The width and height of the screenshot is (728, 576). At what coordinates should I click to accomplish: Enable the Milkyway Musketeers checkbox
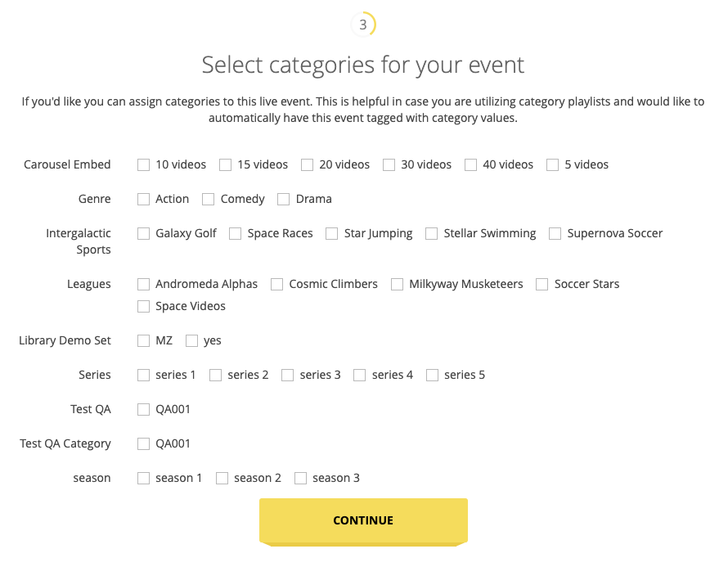398,284
